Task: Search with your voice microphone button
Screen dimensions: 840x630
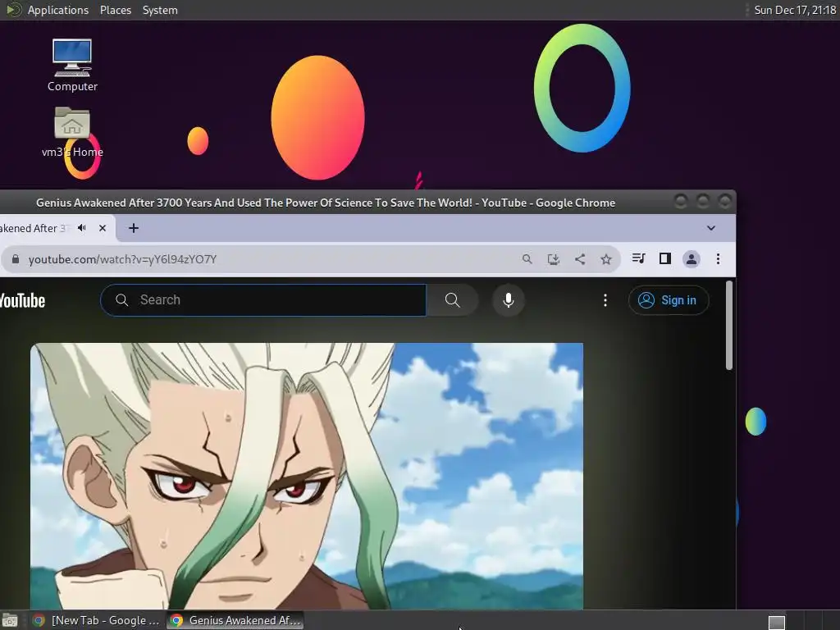Action: pyautogui.click(x=509, y=300)
